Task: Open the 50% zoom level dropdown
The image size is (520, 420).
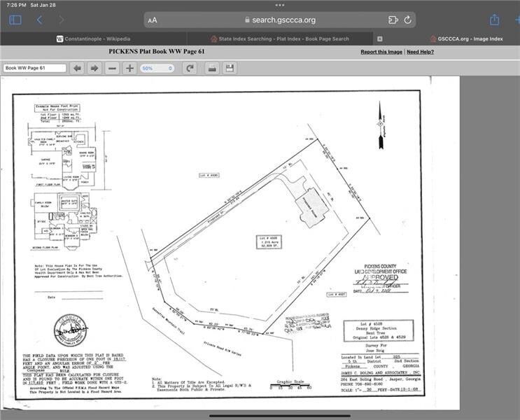Action: click(157, 69)
